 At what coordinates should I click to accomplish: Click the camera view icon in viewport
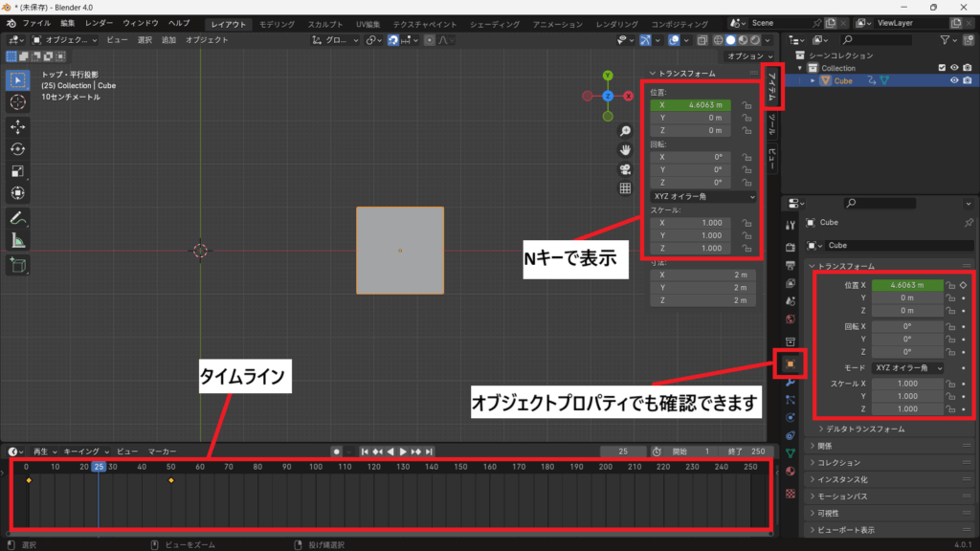[625, 169]
